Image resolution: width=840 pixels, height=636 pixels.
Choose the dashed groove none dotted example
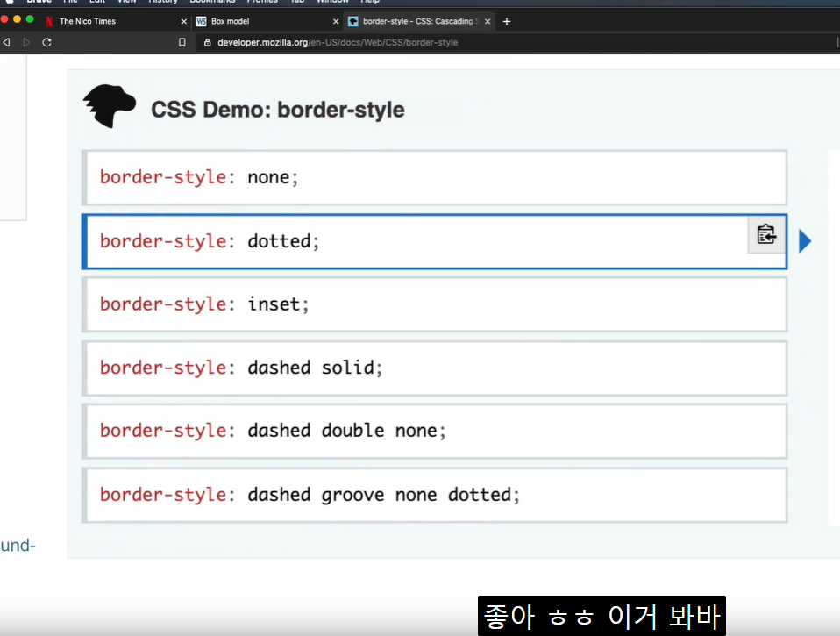tap(434, 495)
